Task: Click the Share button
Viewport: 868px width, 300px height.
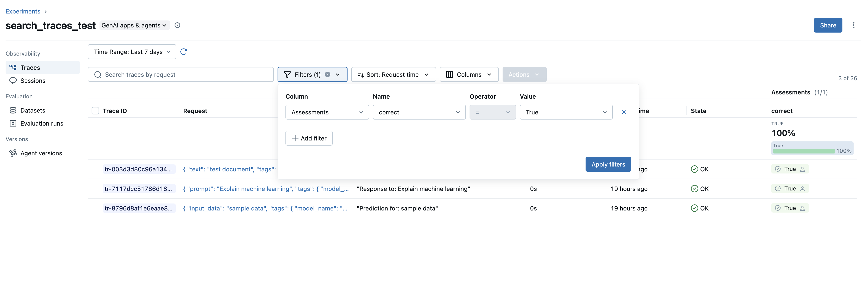Action: (x=828, y=25)
